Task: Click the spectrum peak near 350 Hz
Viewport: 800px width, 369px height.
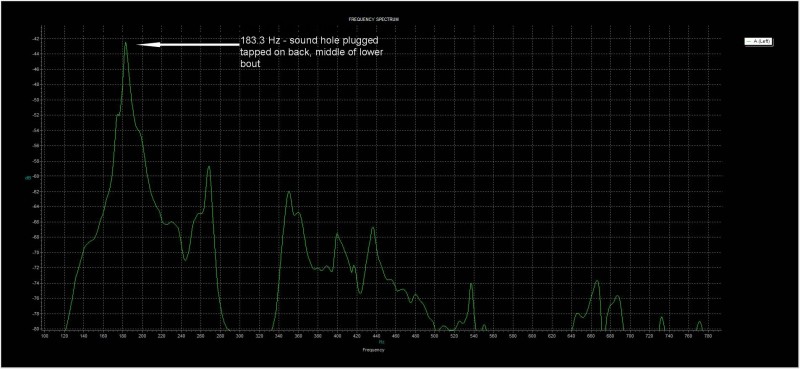Action: (x=289, y=192)
